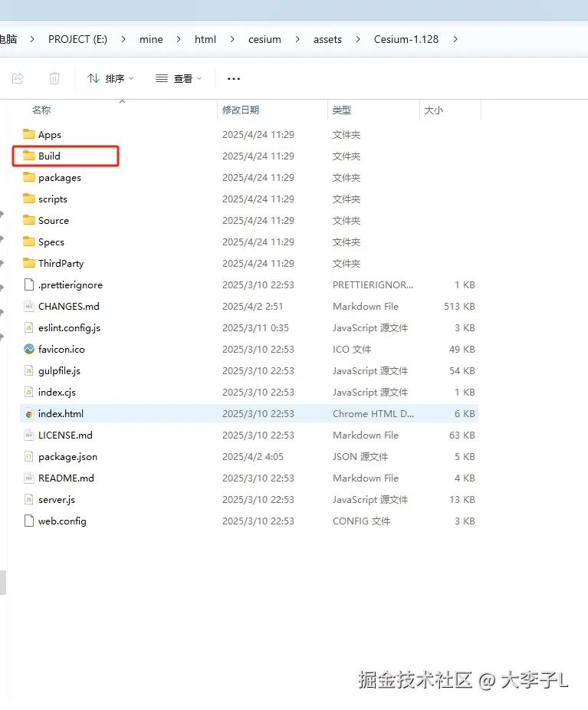
Task: Expand the chevron after html breadcrumb
Action: [x=232, y=39]
